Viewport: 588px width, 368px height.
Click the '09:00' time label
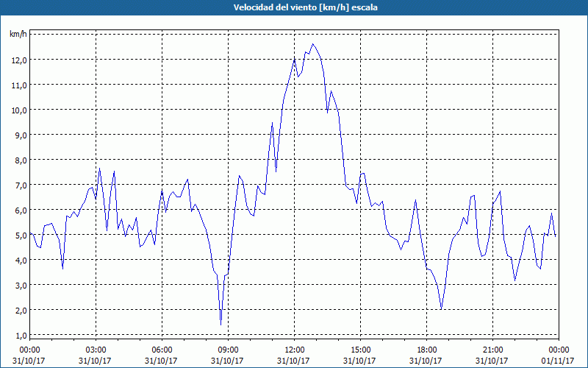click(x=228, y=350)
